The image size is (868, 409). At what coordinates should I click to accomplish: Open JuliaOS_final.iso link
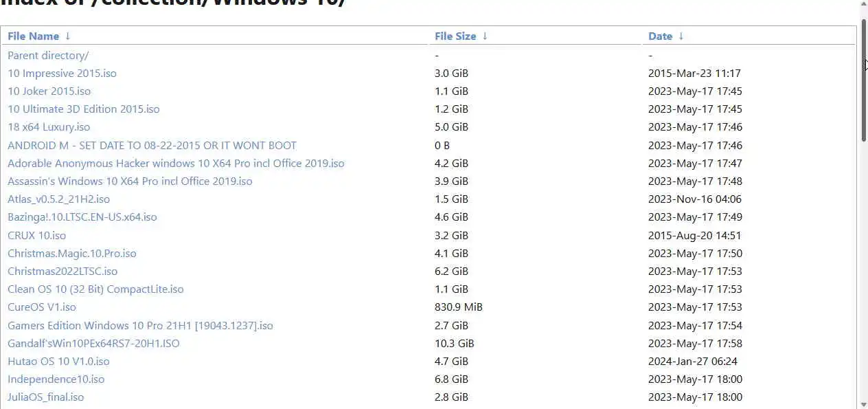click(46, 397)
